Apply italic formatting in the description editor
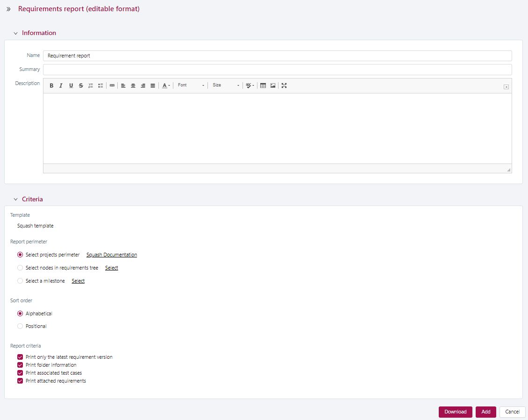 click(x=61, y=85)
